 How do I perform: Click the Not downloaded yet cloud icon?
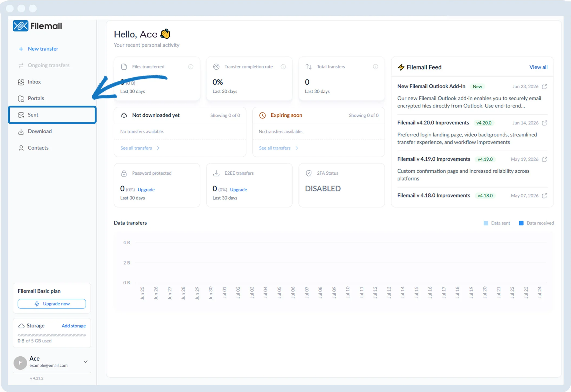124,115
